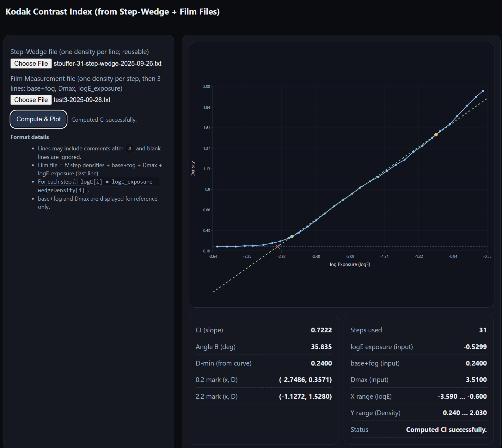This screenshot has height=448, width=502.
Task: Click the logE exposure value -0.5299
Action: click(x=475, y=347)
